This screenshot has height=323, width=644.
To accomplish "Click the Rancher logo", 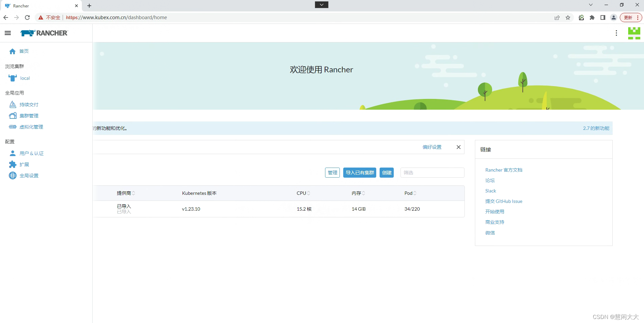I will pos(44,33).
